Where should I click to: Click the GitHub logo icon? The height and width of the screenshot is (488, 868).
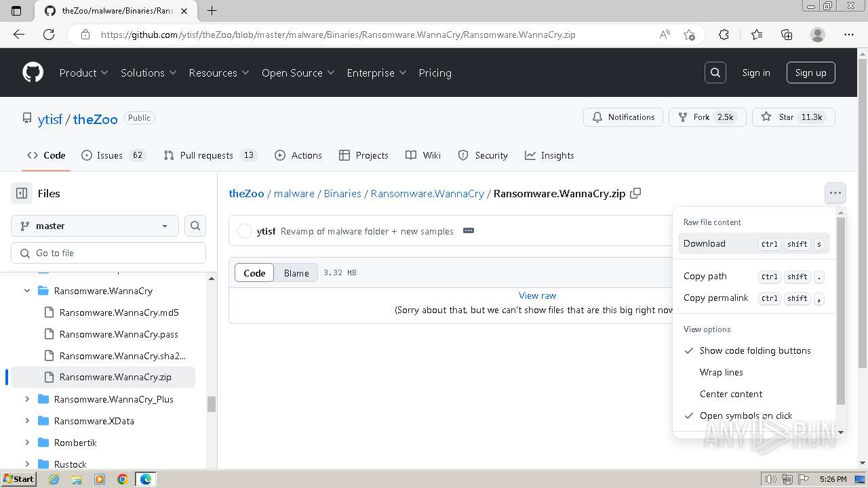coord(33,73)
